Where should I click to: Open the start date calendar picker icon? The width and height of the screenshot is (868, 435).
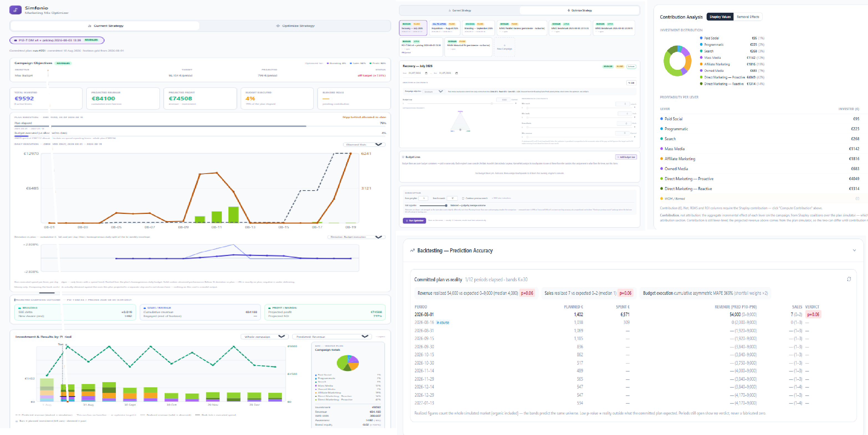pyautogui.click(x=426, y=73)
